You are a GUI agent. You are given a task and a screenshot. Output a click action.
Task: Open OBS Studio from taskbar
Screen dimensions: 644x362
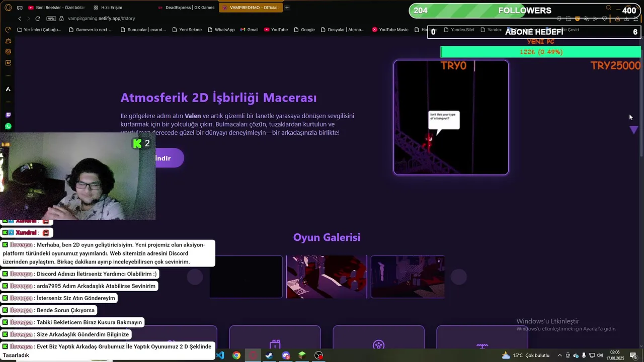coord(318,355)
